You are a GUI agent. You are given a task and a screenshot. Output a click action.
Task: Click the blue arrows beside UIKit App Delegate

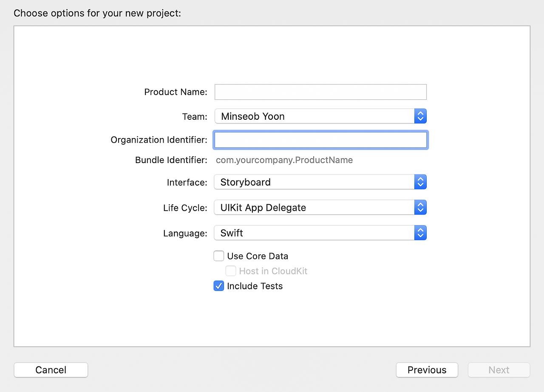click(x=420, y=207)
